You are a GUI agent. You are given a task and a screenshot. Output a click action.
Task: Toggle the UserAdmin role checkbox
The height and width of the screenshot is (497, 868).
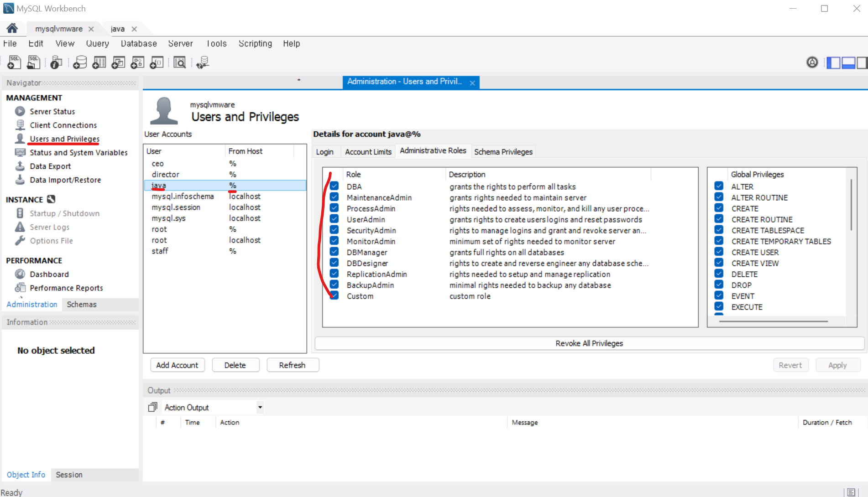(x=334, y=219)
